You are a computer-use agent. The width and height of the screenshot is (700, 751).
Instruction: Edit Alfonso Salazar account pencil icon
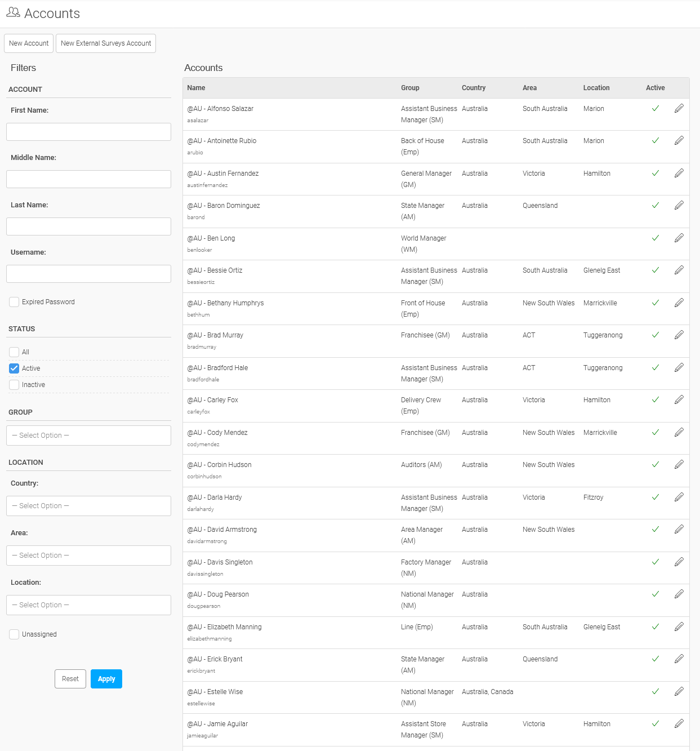click(x=679, y=108)
